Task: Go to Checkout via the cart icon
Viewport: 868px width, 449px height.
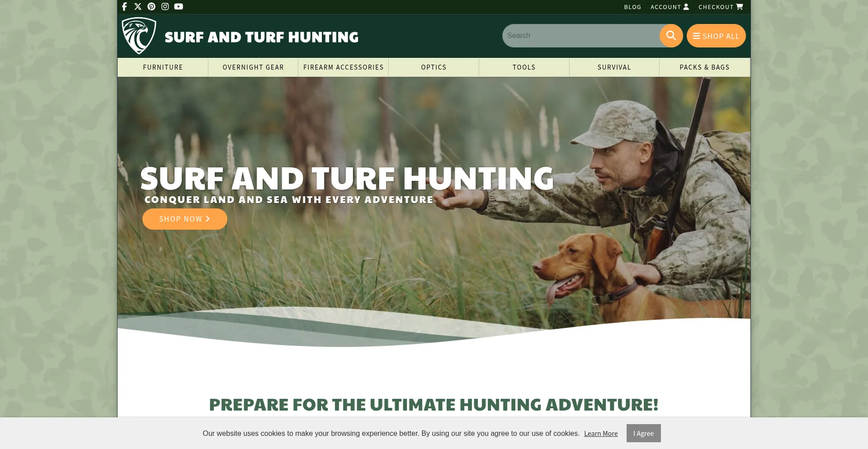Action: coord(721,7)
